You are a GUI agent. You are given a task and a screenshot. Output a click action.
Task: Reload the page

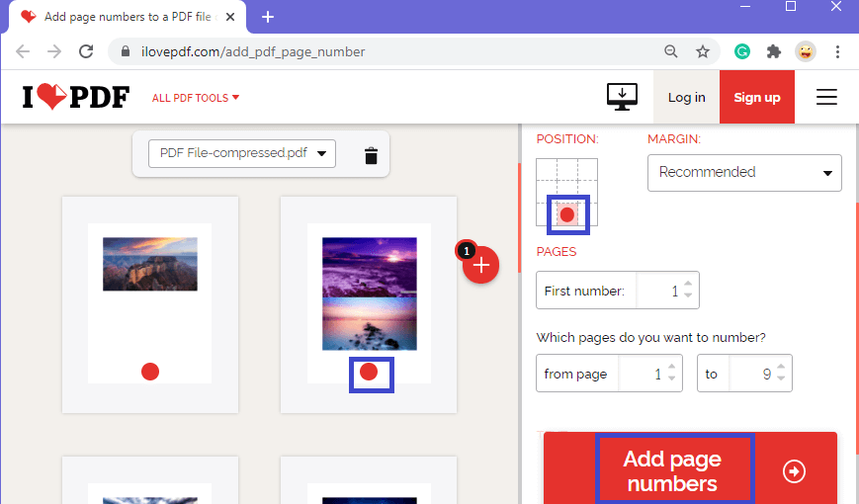(x=86, y=51)
